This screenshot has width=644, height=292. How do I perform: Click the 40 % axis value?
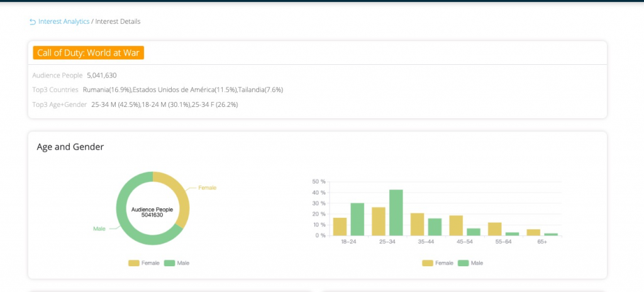319,193
